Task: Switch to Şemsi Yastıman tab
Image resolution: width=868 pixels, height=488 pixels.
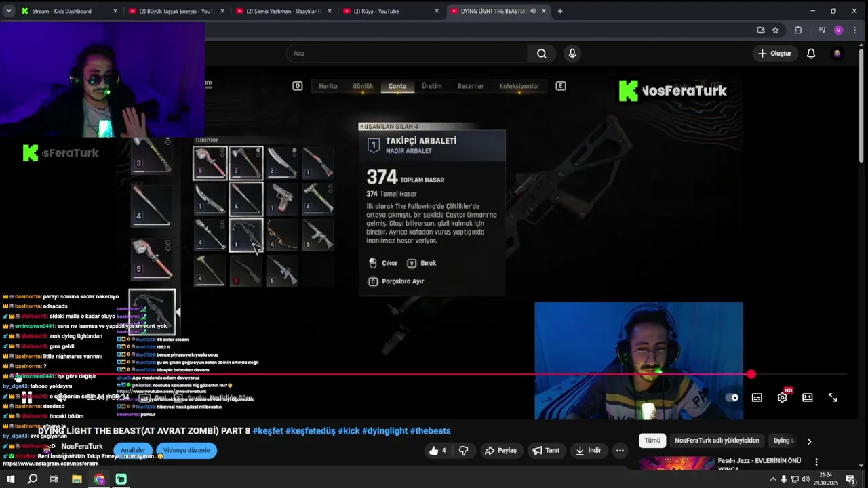Action: [283, 11]
